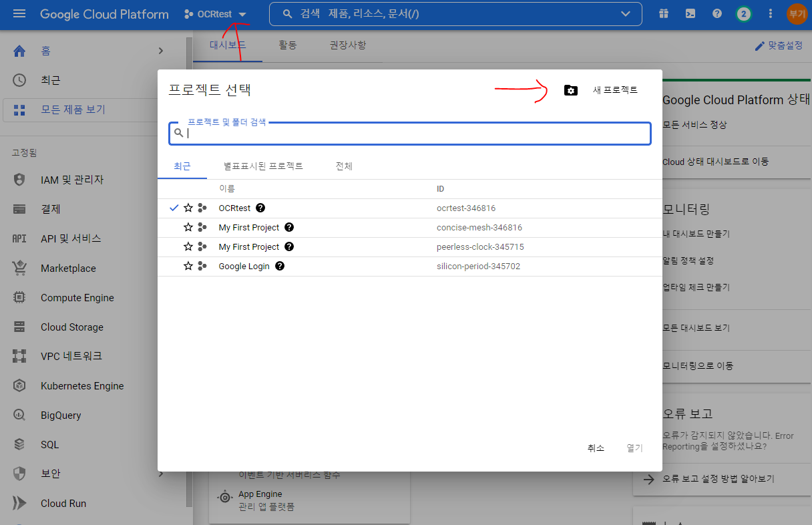Click the new project folder icon
The height and width of the screenshot is (525, 812).
[571, 90]
